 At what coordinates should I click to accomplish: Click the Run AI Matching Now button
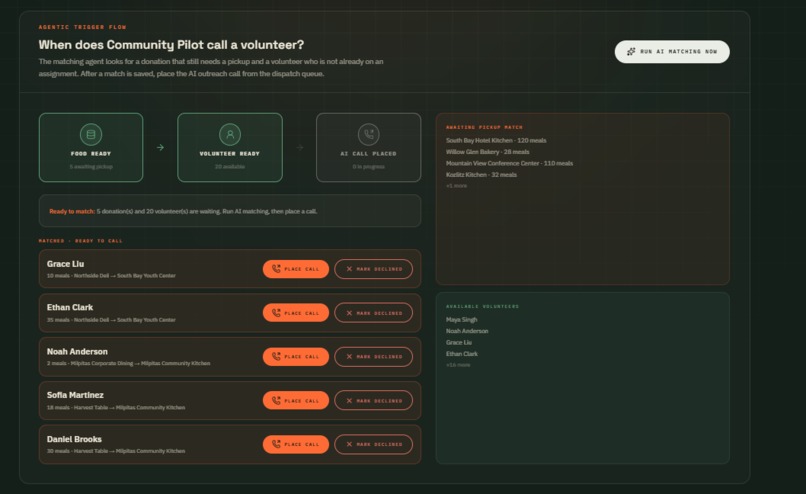(672, 52)
